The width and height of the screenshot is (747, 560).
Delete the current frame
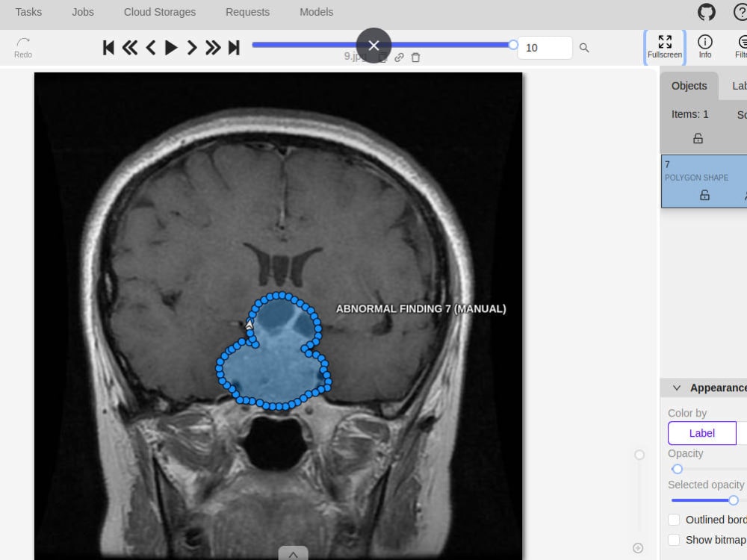415,57
